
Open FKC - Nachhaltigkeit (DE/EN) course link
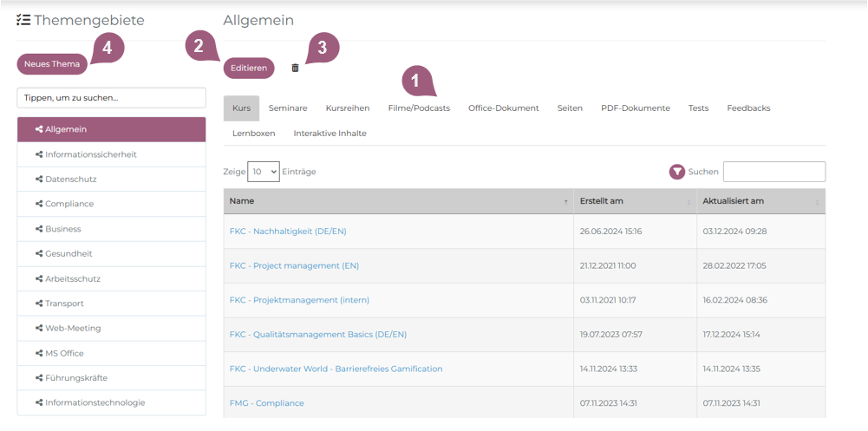[x=288, y=232]
